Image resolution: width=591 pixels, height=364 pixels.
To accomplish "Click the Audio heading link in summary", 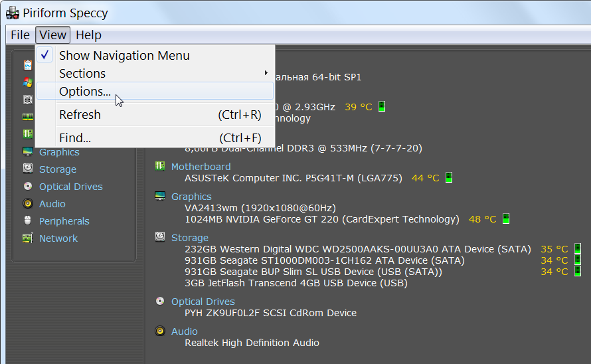I will point(185,331).
